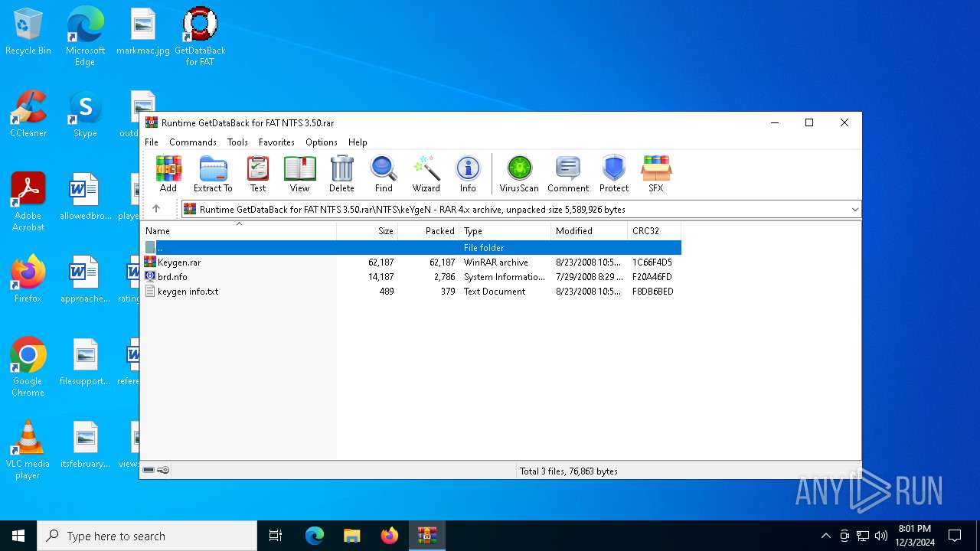
Task: Sort by Size column header
Action: coord(367,230)
